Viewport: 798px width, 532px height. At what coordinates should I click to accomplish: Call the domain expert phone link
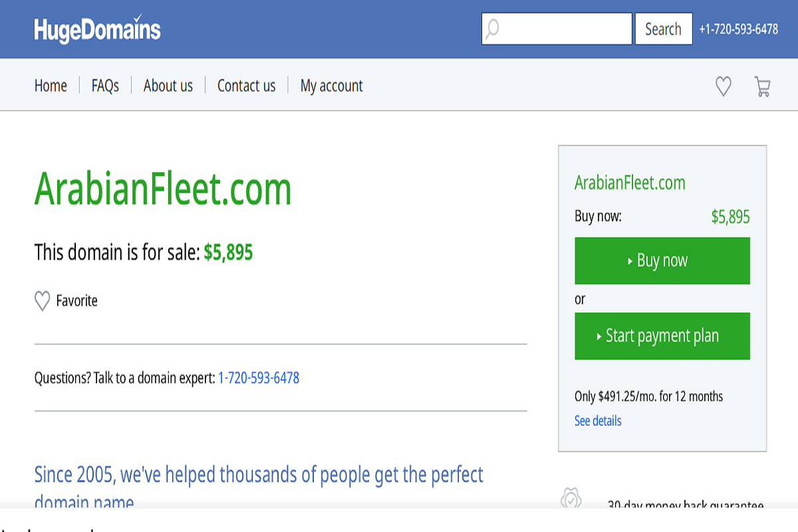tap(259, 378)
